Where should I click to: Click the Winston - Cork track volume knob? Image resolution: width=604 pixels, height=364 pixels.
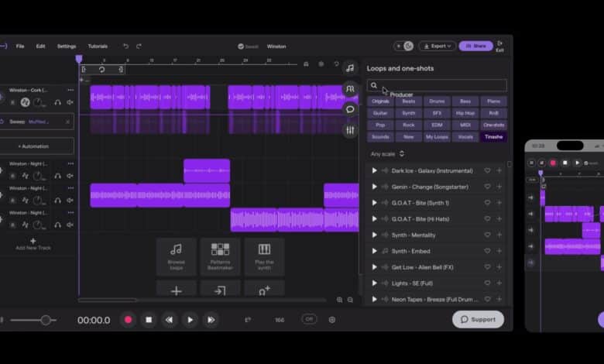click(38, 102)
